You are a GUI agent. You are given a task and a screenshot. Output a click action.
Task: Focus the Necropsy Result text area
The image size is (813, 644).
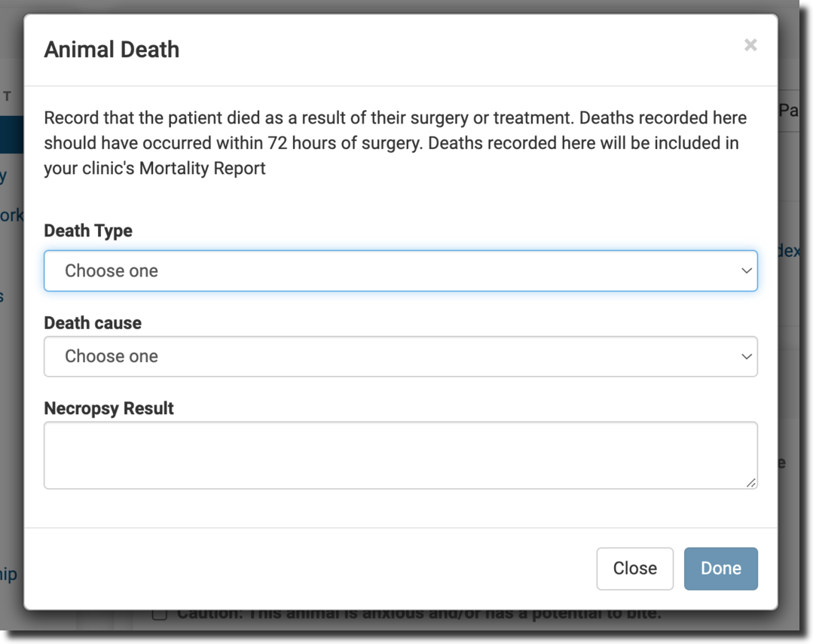(399, 455)
